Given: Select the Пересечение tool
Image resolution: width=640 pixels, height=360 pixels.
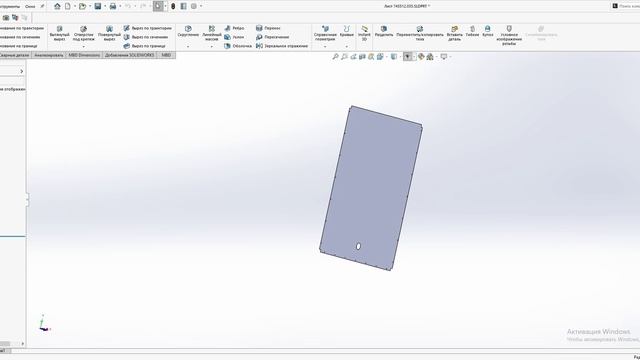Looking at the screenshot, I should click(x=272, y=37).
